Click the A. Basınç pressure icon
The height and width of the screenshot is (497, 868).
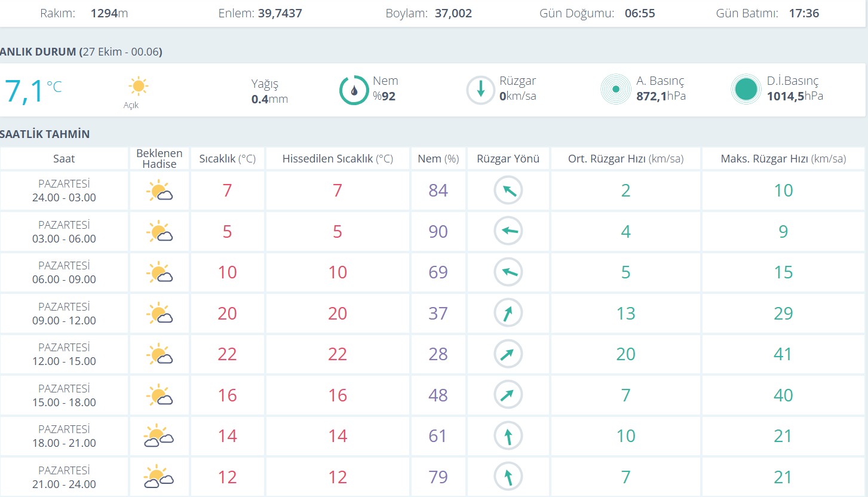coord(615,90)
